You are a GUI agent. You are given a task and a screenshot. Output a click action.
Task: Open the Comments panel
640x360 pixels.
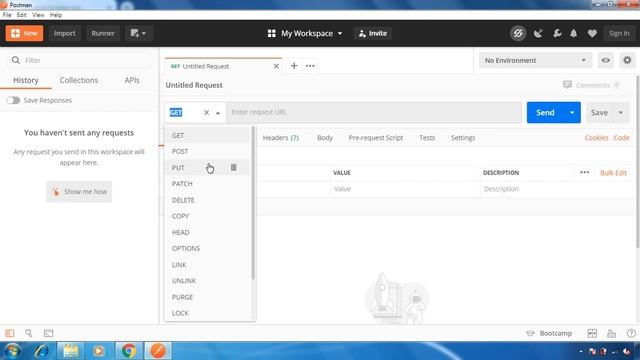point(591,85)
